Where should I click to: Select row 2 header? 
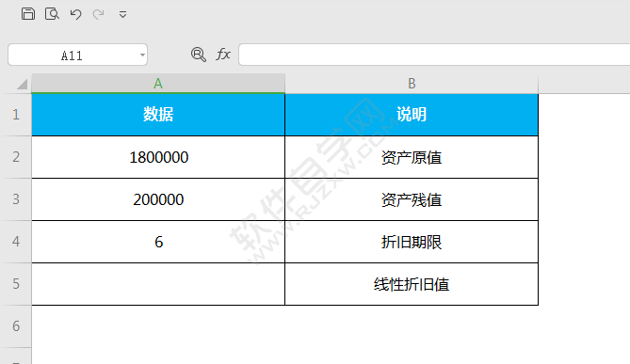click(x=16, y=157)
